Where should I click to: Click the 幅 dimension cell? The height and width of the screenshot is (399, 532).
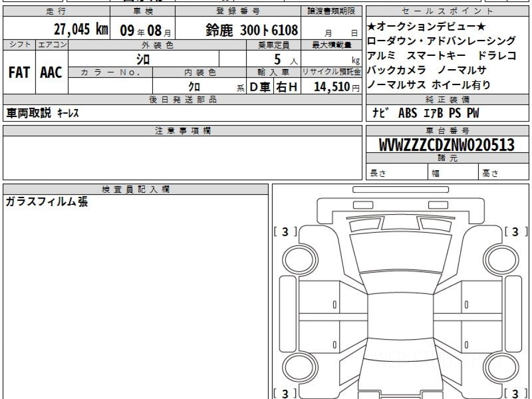[x=453, y=172]
